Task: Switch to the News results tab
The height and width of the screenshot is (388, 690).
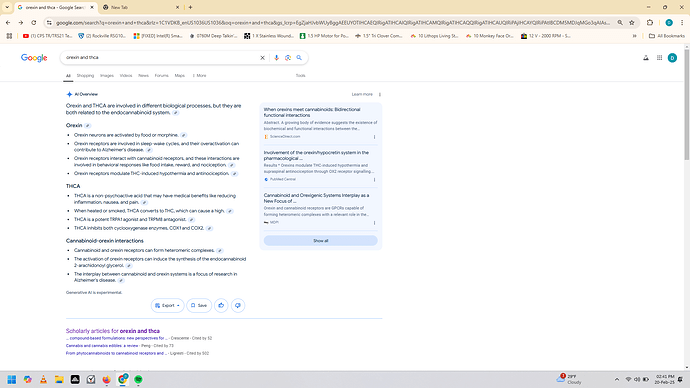Action: [x=143, y=76]
